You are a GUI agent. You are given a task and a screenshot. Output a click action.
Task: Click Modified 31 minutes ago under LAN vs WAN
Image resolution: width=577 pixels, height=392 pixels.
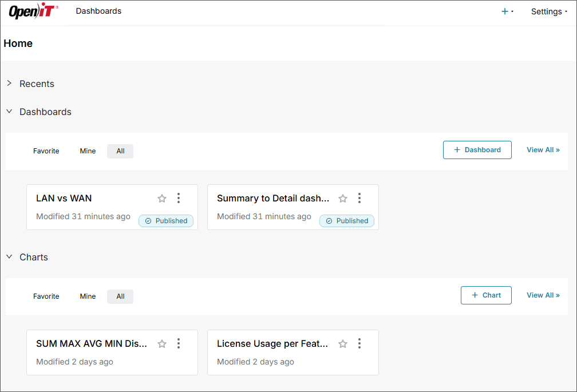(x=83, y=216)
